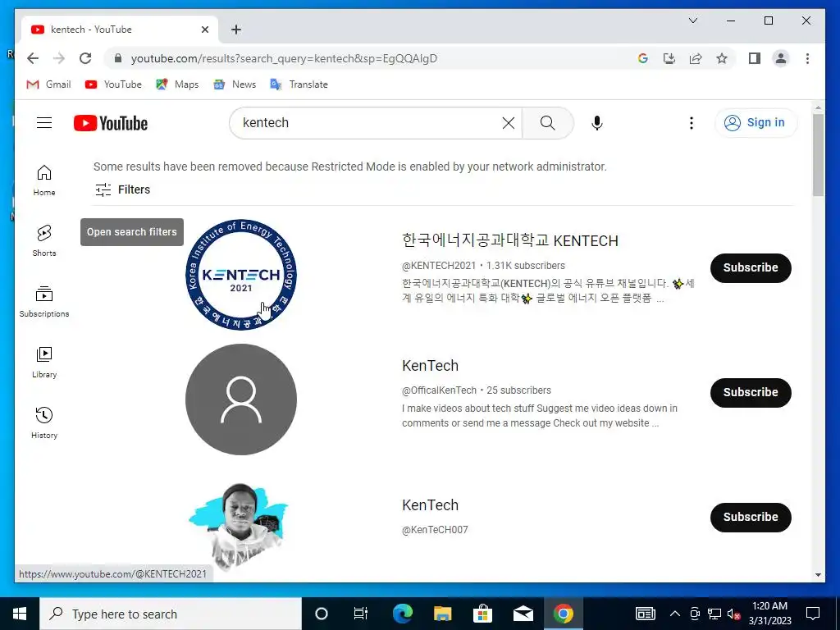Click the grey default avatar thumbnail
Screen dimensions: 840x630
pos(241,399)
